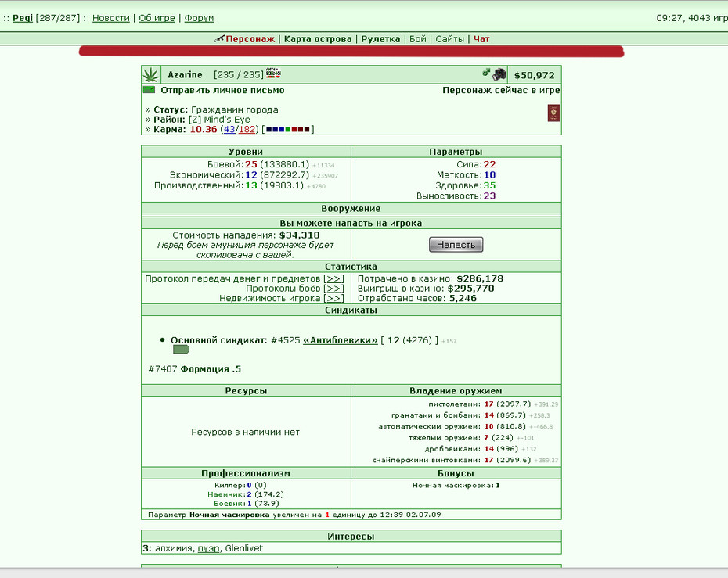Viewport: 728px width, 578px height.
Task: Open the red passport icon
Action: click(553, 113)
